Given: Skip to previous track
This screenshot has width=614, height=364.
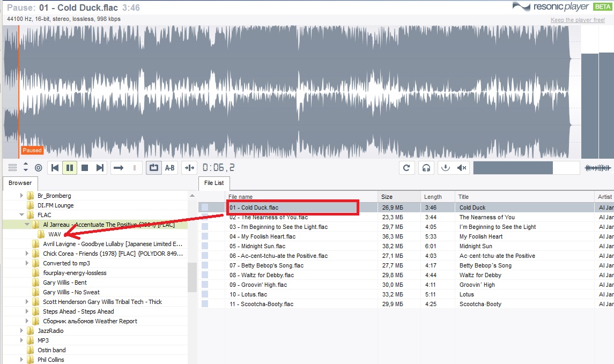Looking at the screenshot, I should point(55,168).
